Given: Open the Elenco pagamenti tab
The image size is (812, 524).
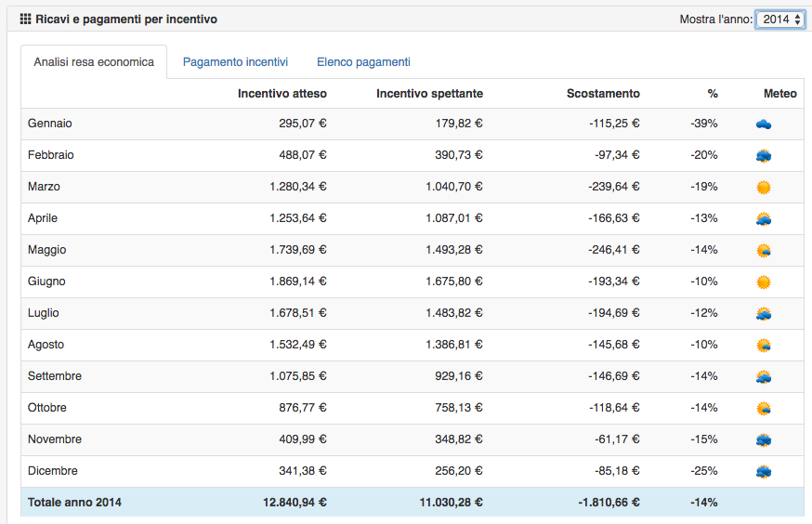Looking at the screenshot, I should pyautogui.click(x=363, y=62).
